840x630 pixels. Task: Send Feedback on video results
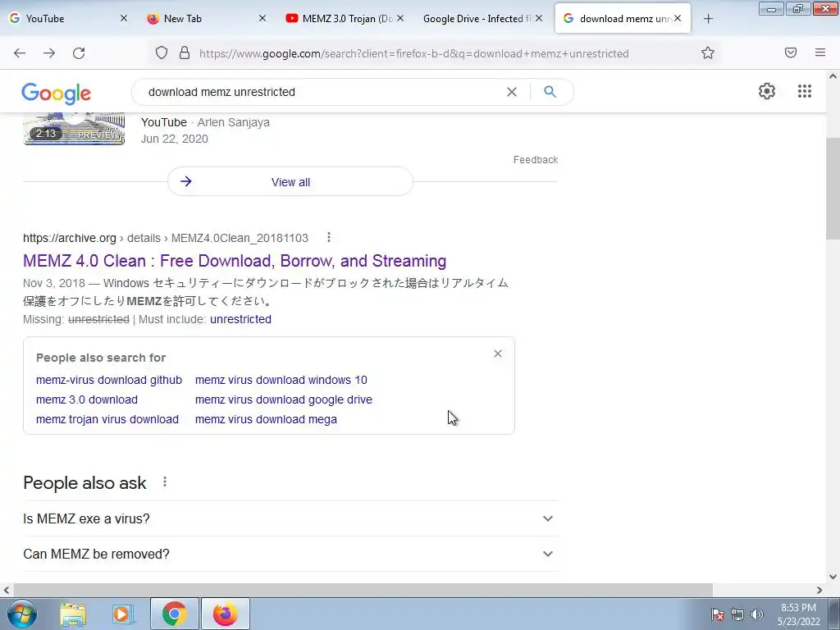click(535, 160)
